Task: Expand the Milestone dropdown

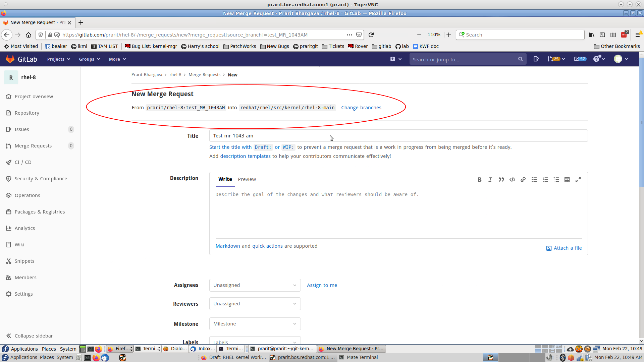Action: click(255, 324)
